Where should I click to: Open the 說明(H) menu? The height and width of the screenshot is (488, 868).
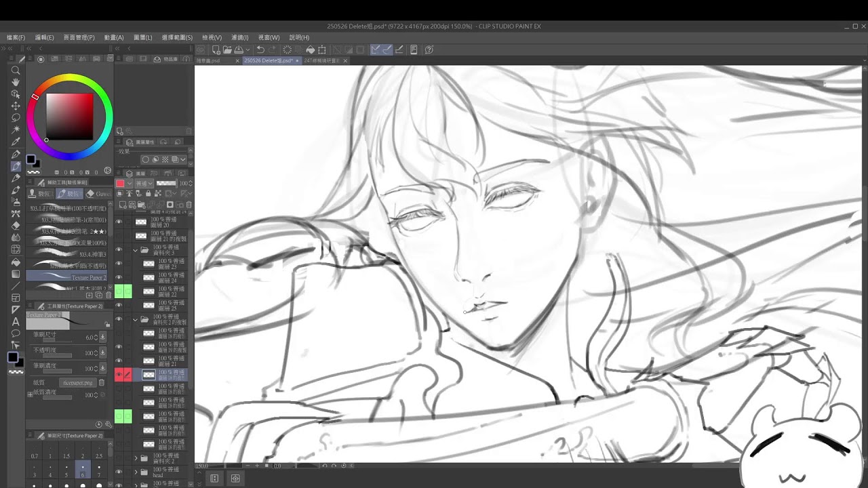click(x=299, y=37)
